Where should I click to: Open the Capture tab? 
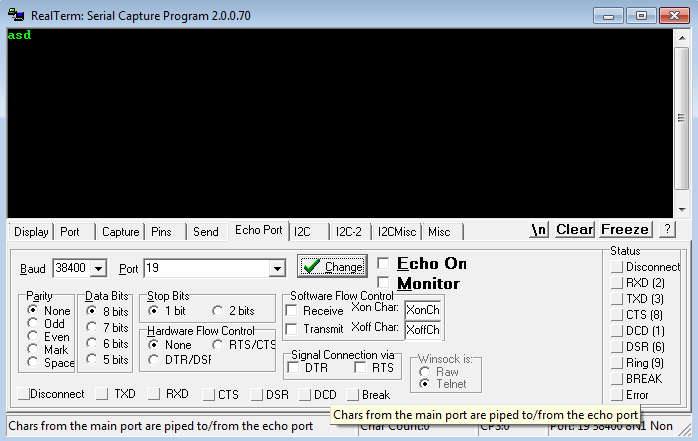(120, 232)
